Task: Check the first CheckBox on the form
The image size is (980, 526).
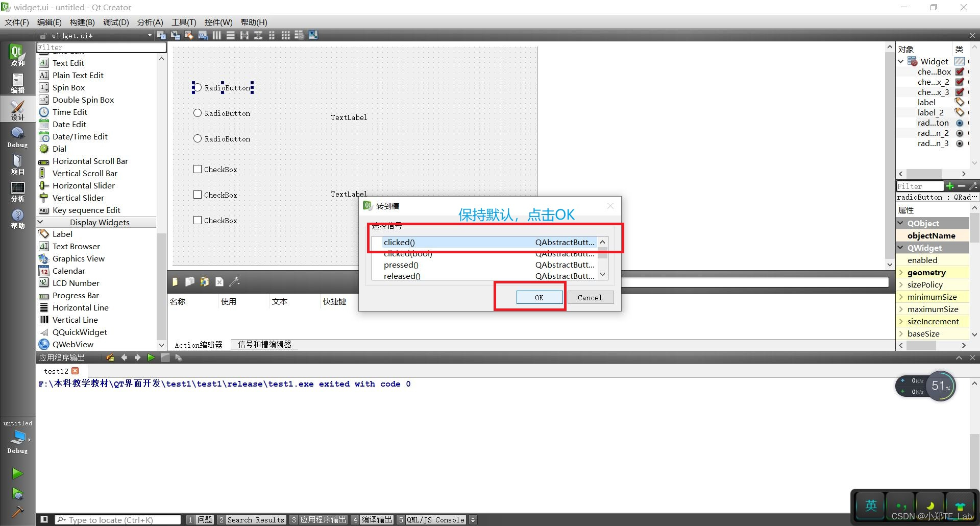Action: click(x=198, y=169)
